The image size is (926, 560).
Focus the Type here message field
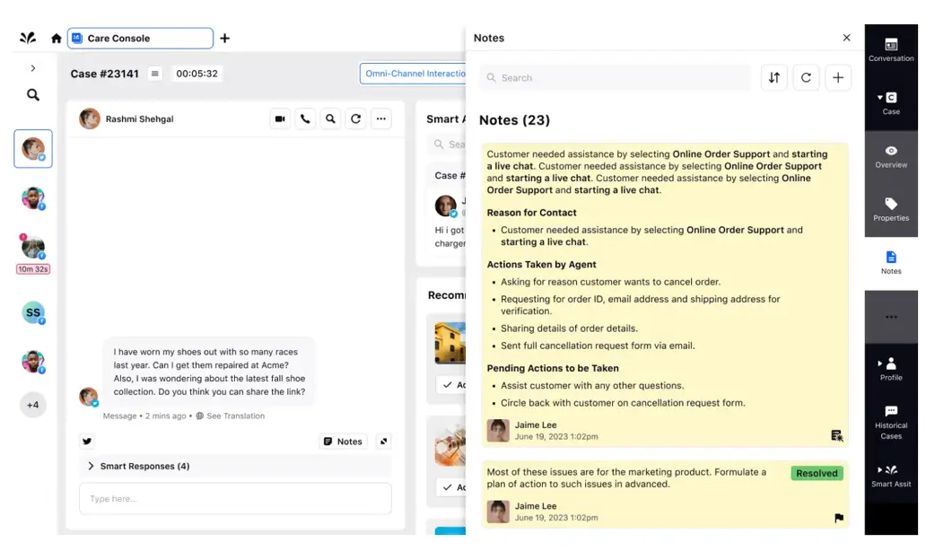[235, 499]
